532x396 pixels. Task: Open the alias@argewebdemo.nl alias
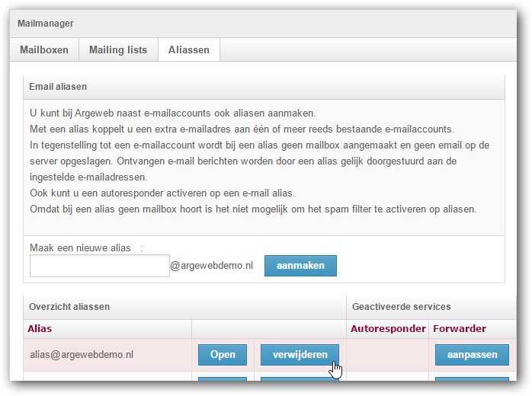(x=223, y=355)
